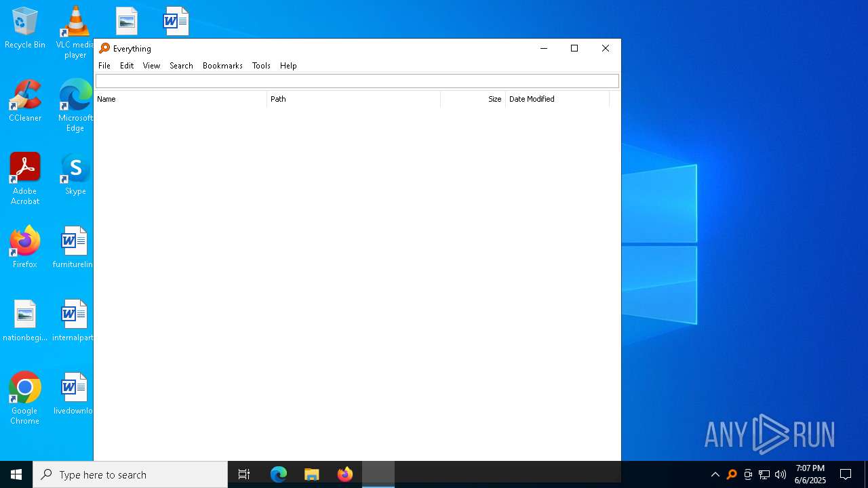Launch Microsoft Edge from taskbar
Viewport: 868px width, 488px height.
click(279, 474)
